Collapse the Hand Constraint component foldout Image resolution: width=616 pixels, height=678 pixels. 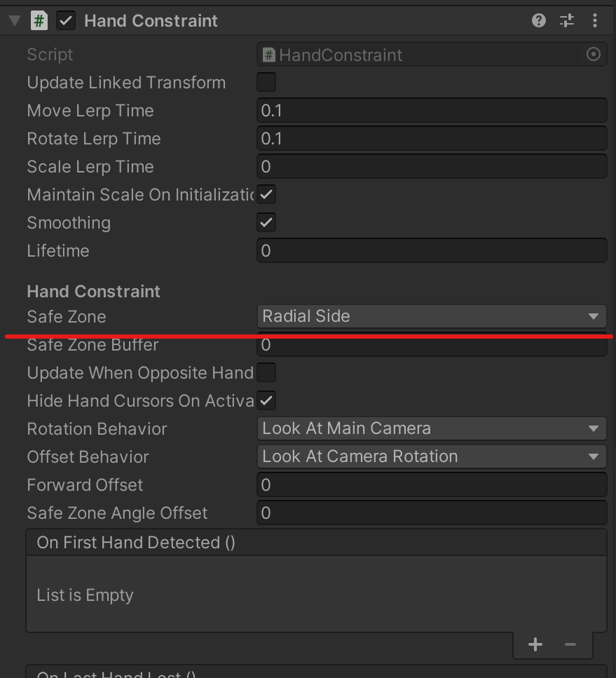[14, 20]
